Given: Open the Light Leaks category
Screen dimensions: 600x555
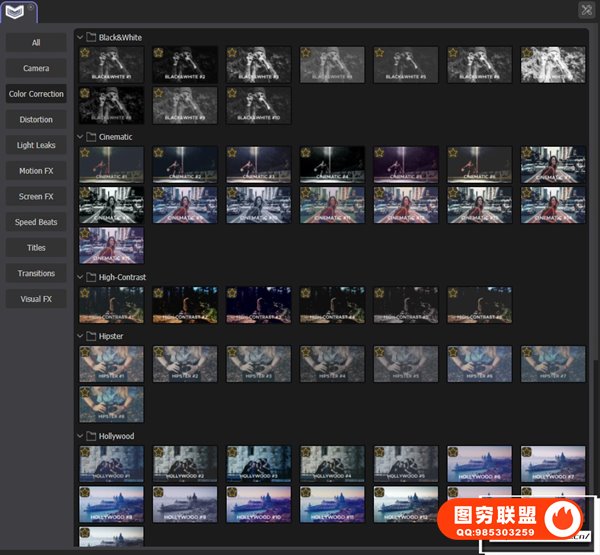Looking at the screenshot, I should click(36, 145).
